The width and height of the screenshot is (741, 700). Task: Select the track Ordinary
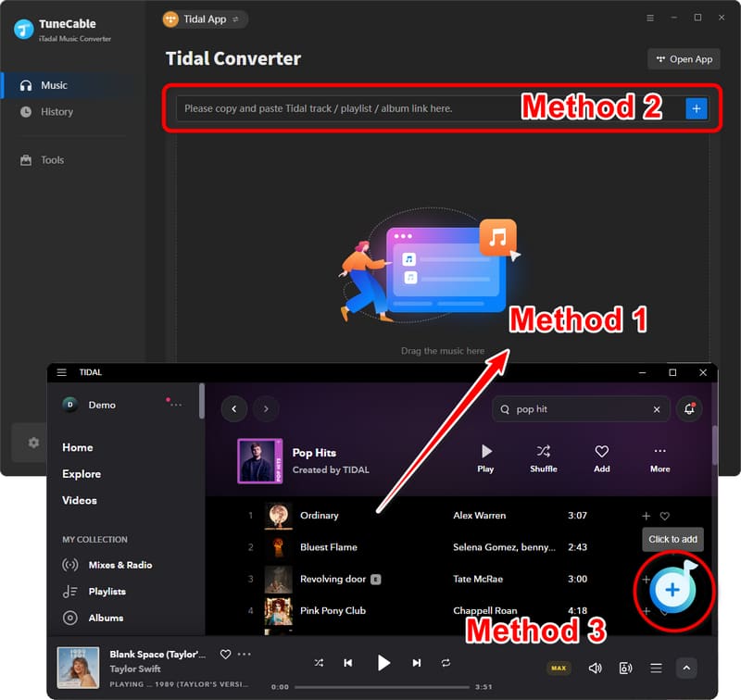point(320,516)
